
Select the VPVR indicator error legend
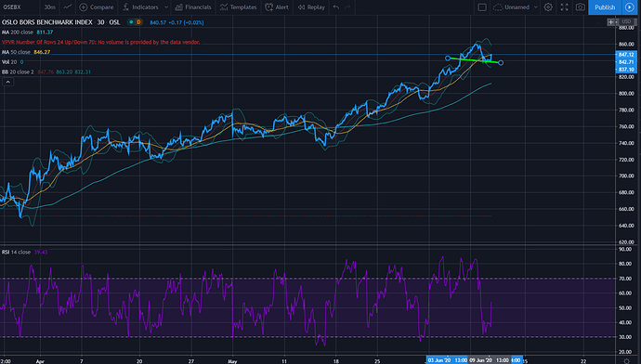[100, 42]
